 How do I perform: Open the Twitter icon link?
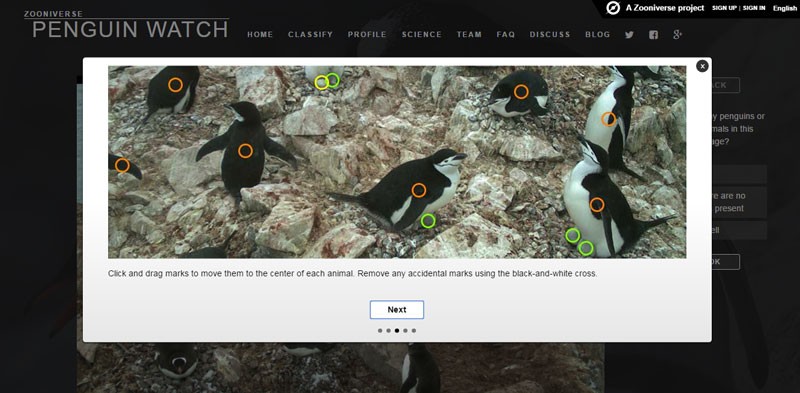coord(629,35)
